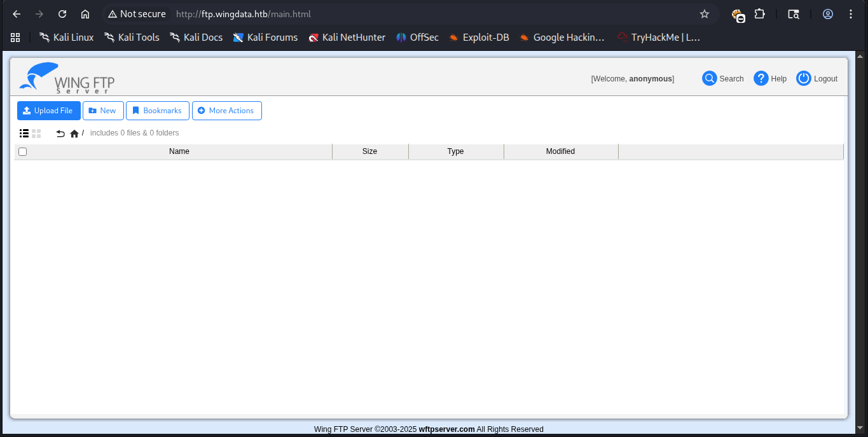
Task: Open the browser profile avatar
Action: pyautogui.click(x=828, y=14)
